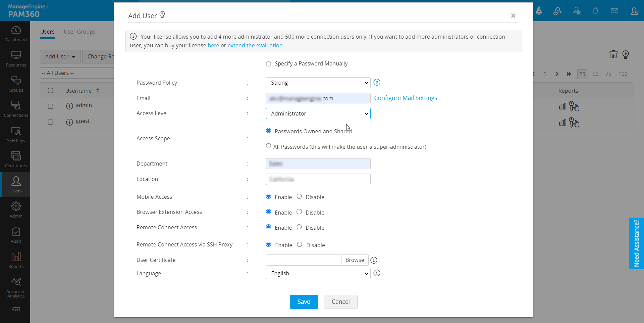Screen dimensions: 644x323
Task: Open Configure Mail Settings link
Action: click(406, 98)
